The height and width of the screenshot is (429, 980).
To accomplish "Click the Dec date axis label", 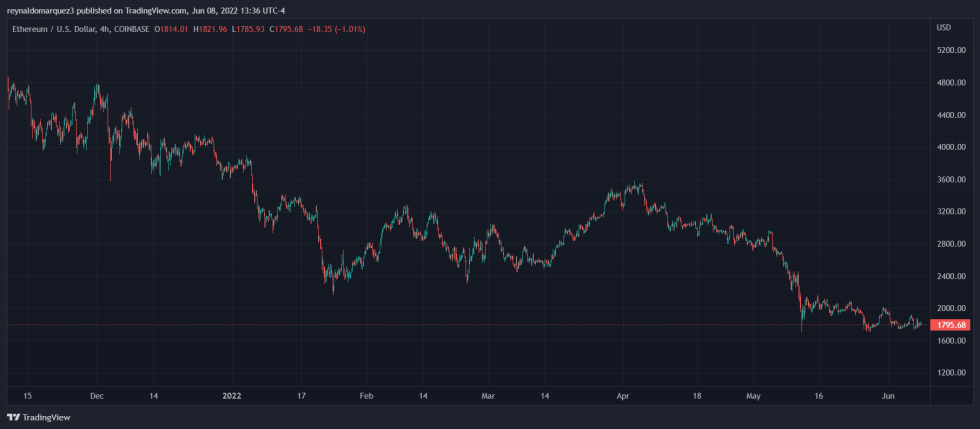I will coord(97,396).
